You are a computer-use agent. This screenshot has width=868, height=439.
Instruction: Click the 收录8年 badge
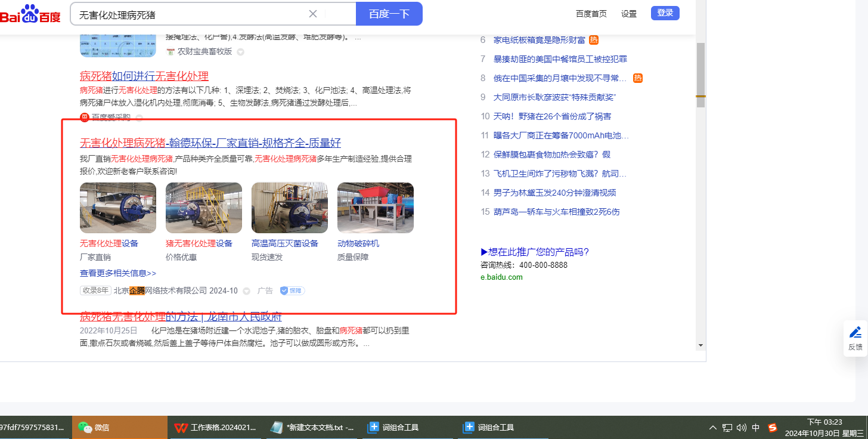coord(96,290)
